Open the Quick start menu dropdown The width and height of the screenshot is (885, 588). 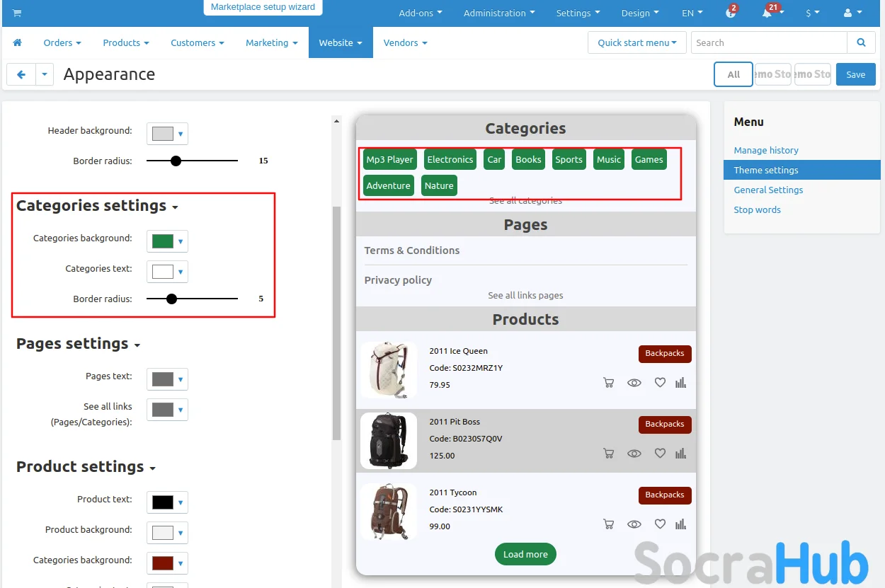click(x=636, y=42)
